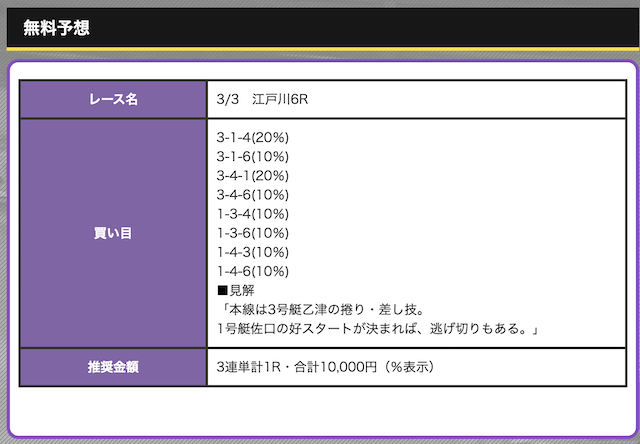The image size is (640, 444).
Task: Select the 1-3-4(10%) bet line
Action: click(252, 214)
